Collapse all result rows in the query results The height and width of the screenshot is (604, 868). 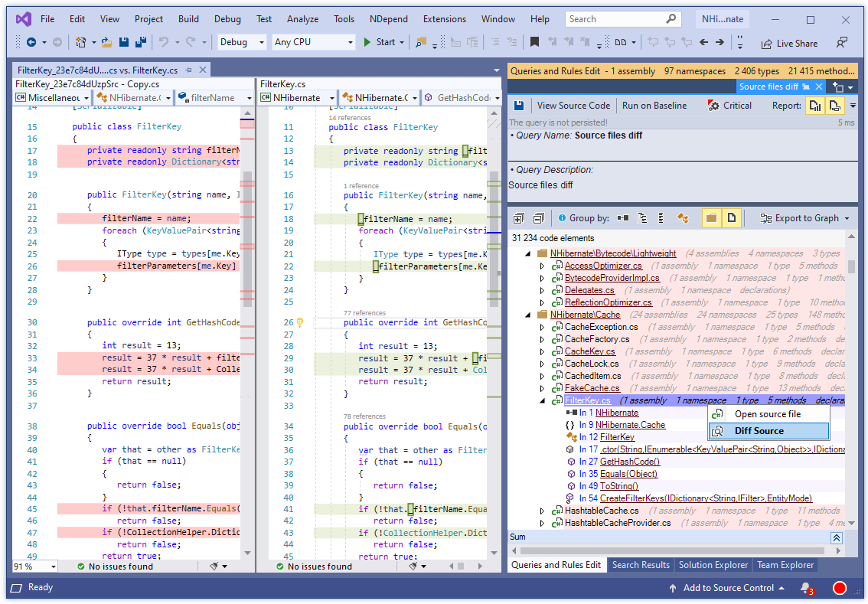coord(538,218)
